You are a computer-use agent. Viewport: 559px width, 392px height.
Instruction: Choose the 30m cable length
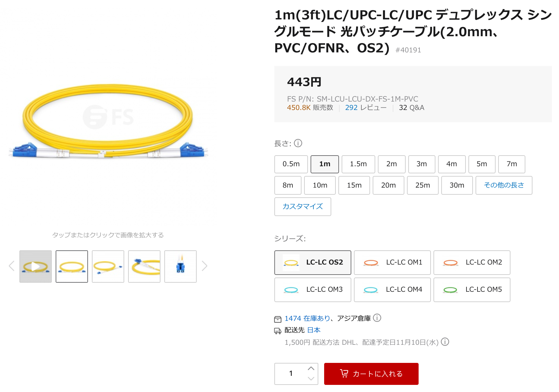457,185
